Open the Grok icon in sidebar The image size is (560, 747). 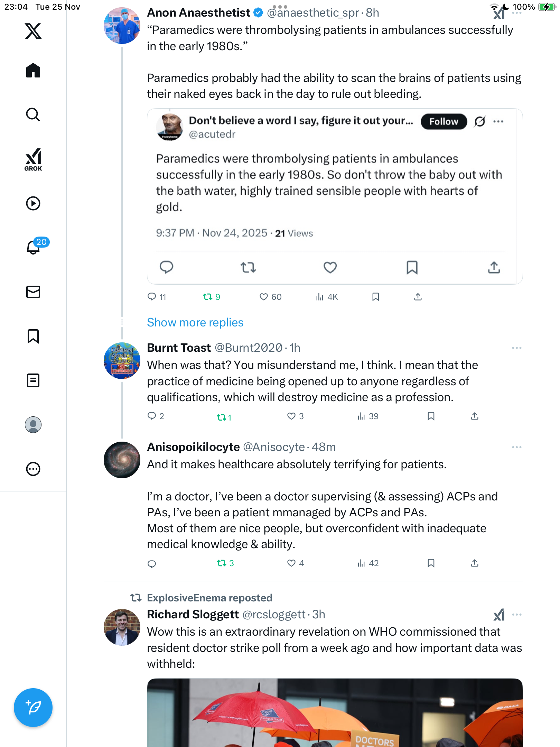[33, 159]
